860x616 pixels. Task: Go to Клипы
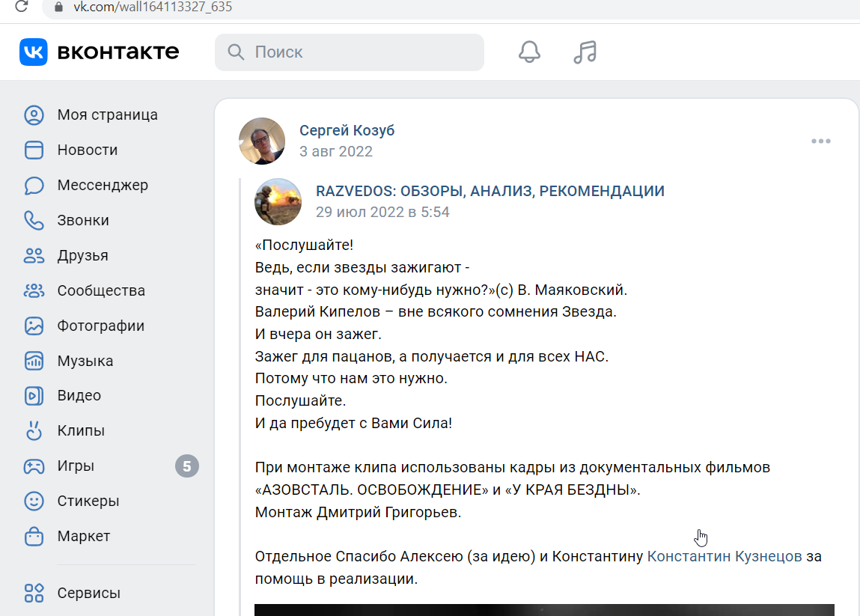(81, 430)
